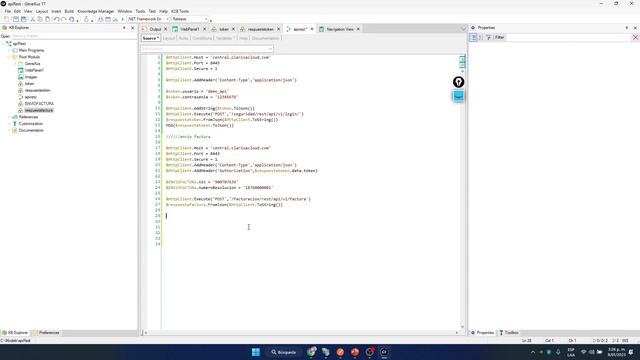Click the Wi-Fi icon in system tray
Viewport: 640px width, 360px height.
(584, 352)
